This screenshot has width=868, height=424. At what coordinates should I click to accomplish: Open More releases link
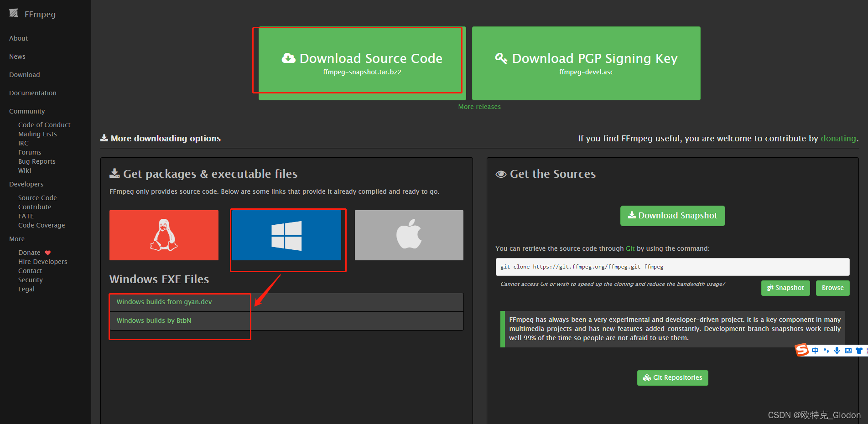(x=479, y=107)
